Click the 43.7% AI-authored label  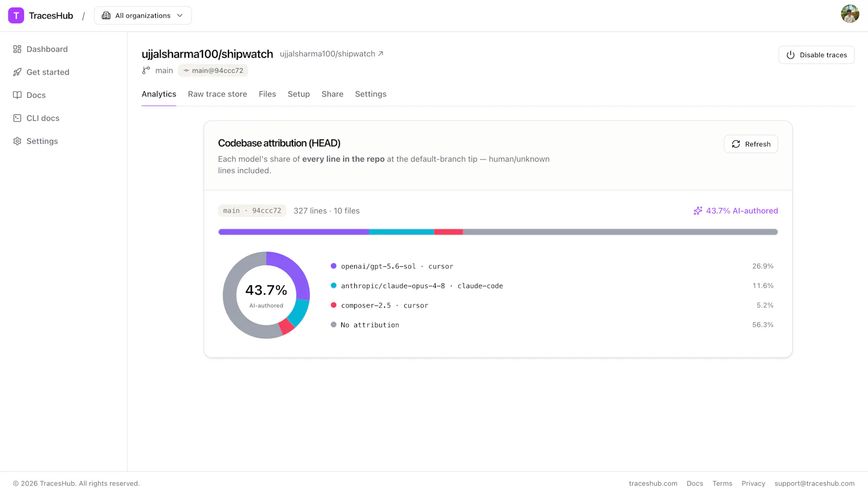[x=742, y=211]
